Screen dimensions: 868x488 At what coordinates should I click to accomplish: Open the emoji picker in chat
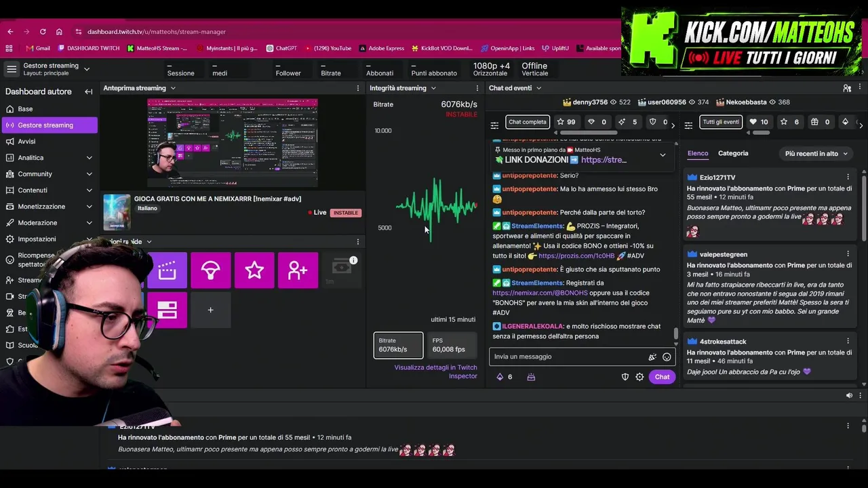tap(667, 357)
